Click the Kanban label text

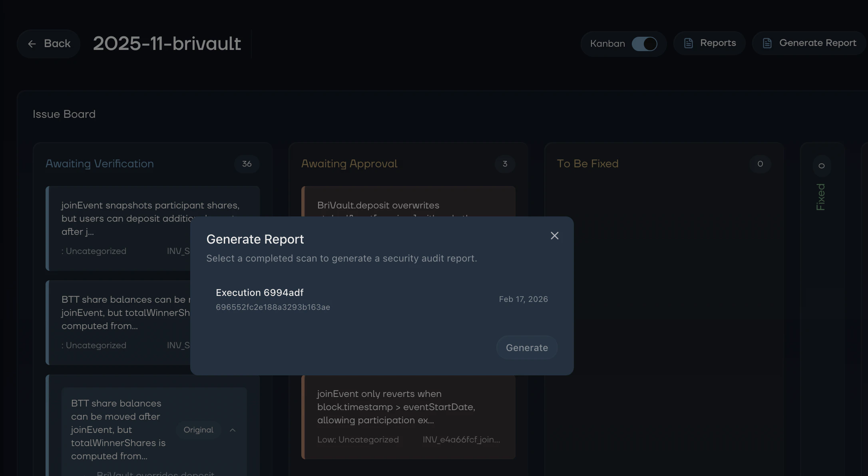click(607, 44)
